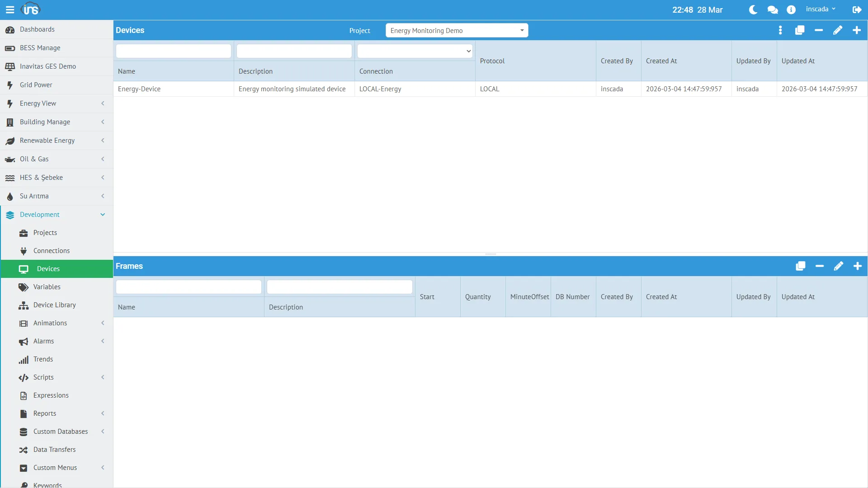
Task: Click the edit device pencil icon
Action: click(x=837, y=30)
